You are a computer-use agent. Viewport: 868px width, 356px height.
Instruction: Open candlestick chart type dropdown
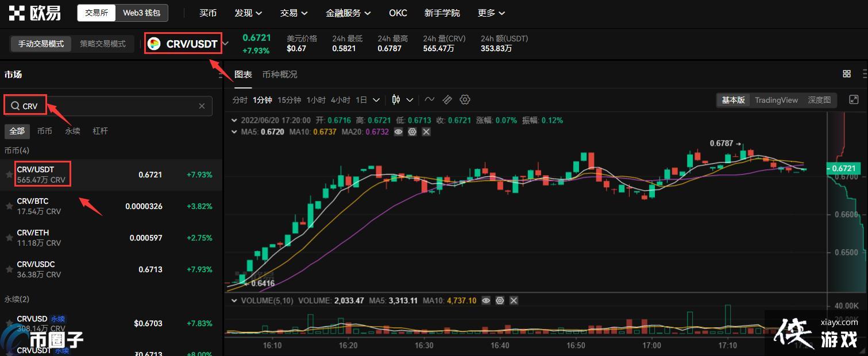(402, 99)
